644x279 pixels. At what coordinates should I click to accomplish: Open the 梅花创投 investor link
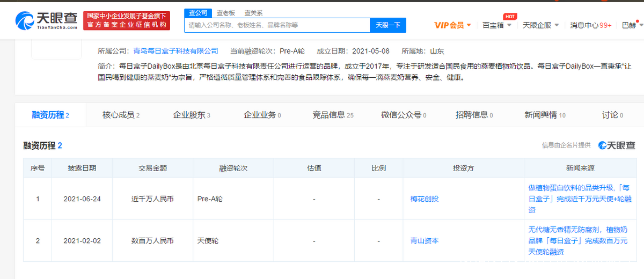point(424,199)
